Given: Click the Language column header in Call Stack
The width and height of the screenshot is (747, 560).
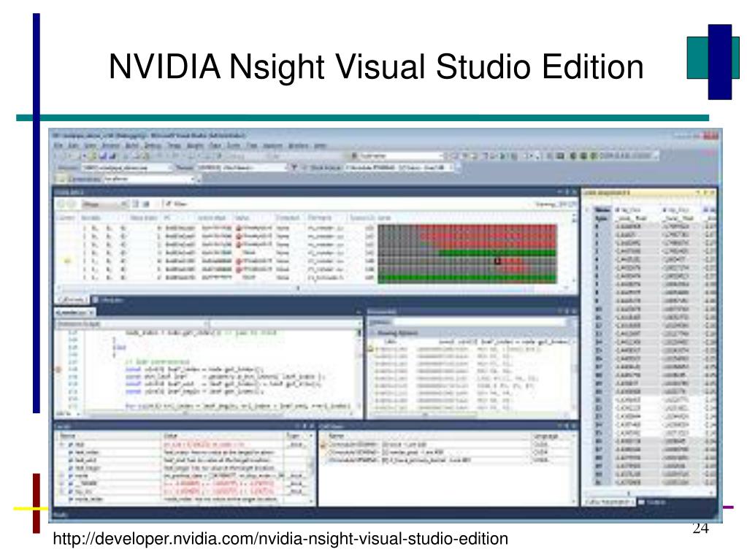Looking at the screenshot, I should tap(552, 436).
